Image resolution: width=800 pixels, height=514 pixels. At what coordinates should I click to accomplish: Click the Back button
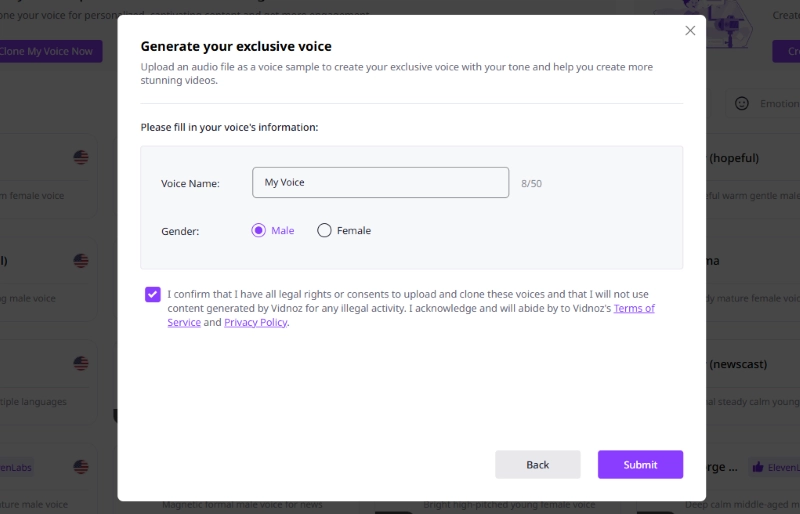tap(537, 464)
